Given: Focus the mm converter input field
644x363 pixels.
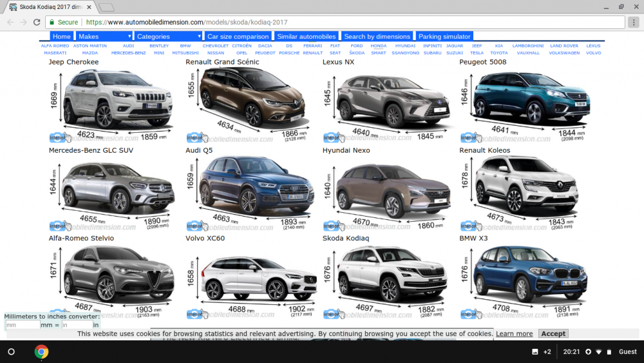Looking at the screenshot, I should 22,325.
